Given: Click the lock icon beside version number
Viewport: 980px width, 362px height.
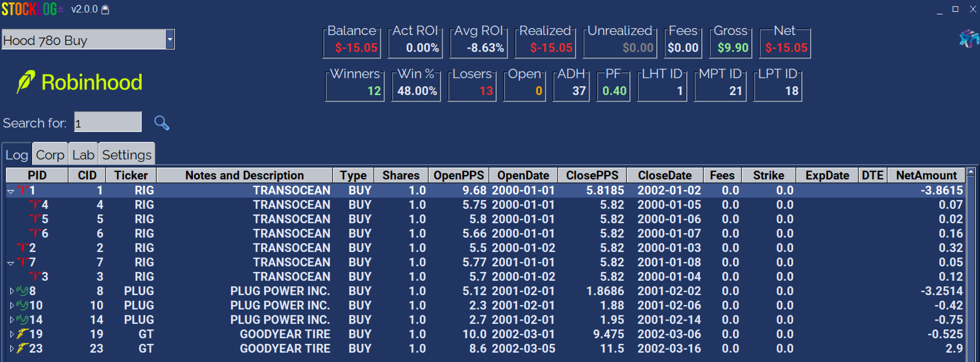Looking at the screenshot, I should pos(105,9).
